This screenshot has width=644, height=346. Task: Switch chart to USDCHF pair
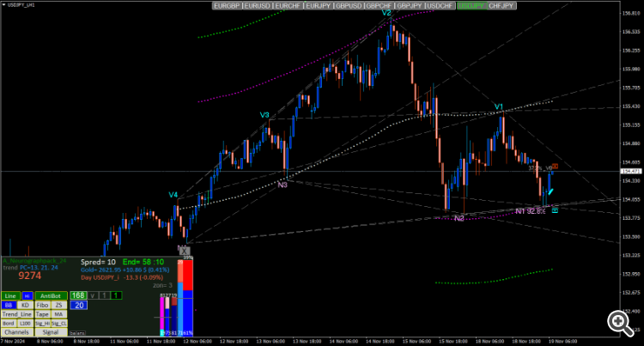(x=440, y=6)
